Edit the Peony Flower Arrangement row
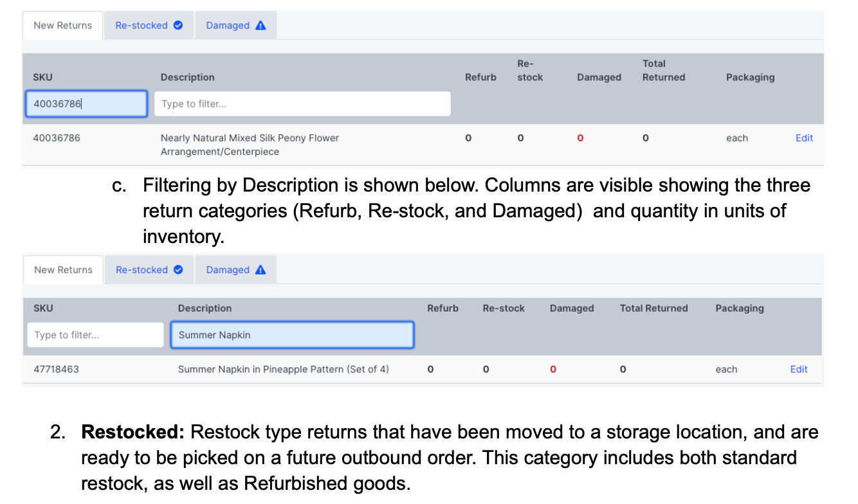 coord(804,138)
